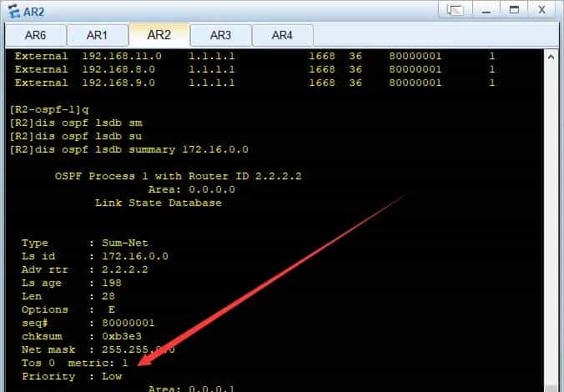Click the 'dis ospf lsdb su' line
This screenshot has height=392, width=564.
pos(76,136)
